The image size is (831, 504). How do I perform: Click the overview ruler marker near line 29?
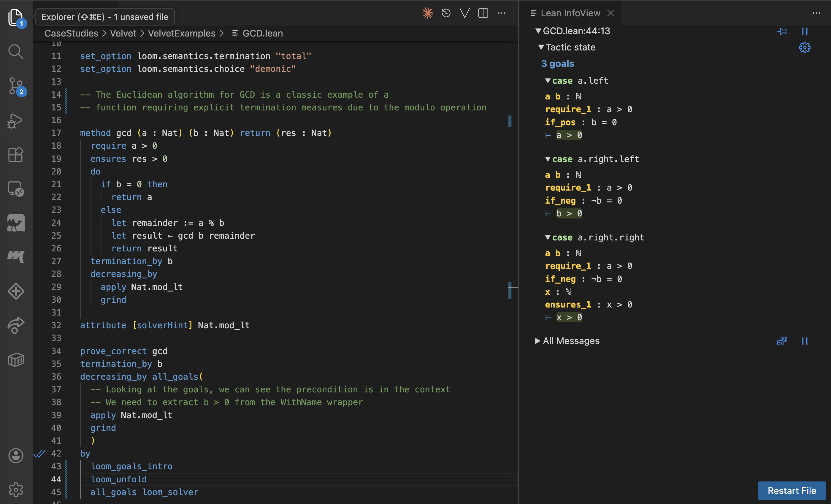click(510, 291)
